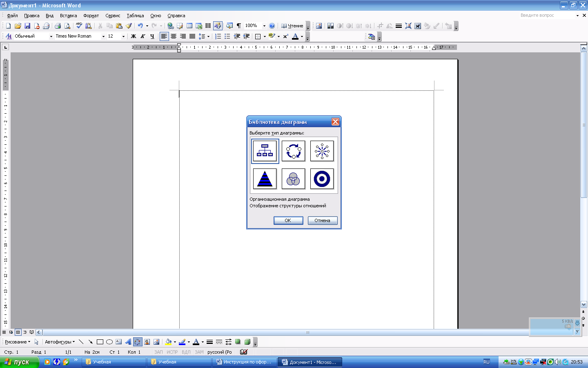The image size is (588, 368).
Task: Open the Вставка menu
Action: 68,16
